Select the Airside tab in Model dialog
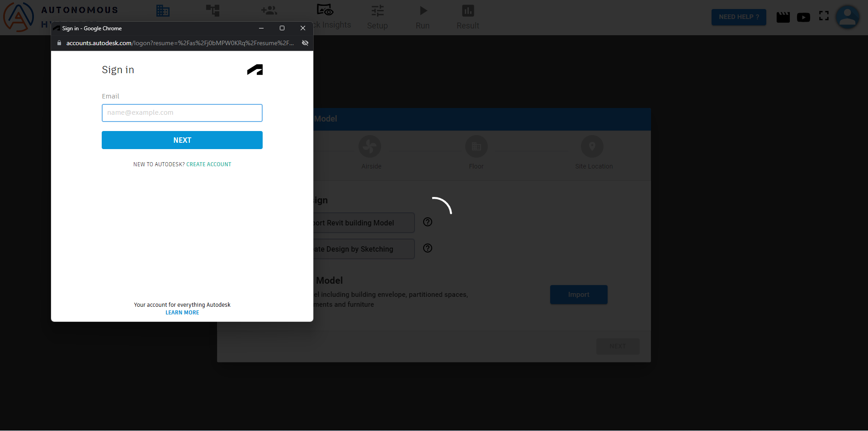 pyautogui.click(x=371, y=153)
